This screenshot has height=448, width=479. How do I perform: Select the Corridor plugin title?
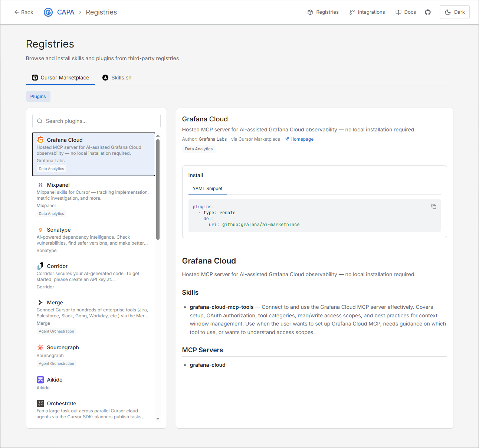tap(57, 266)
